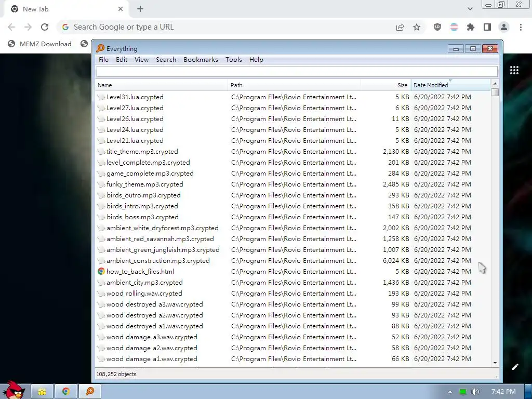The height and width of the screenshot is (399, 532).
Task: Select birds_boss.mp3.crypted file
Action: coord(142,217)
